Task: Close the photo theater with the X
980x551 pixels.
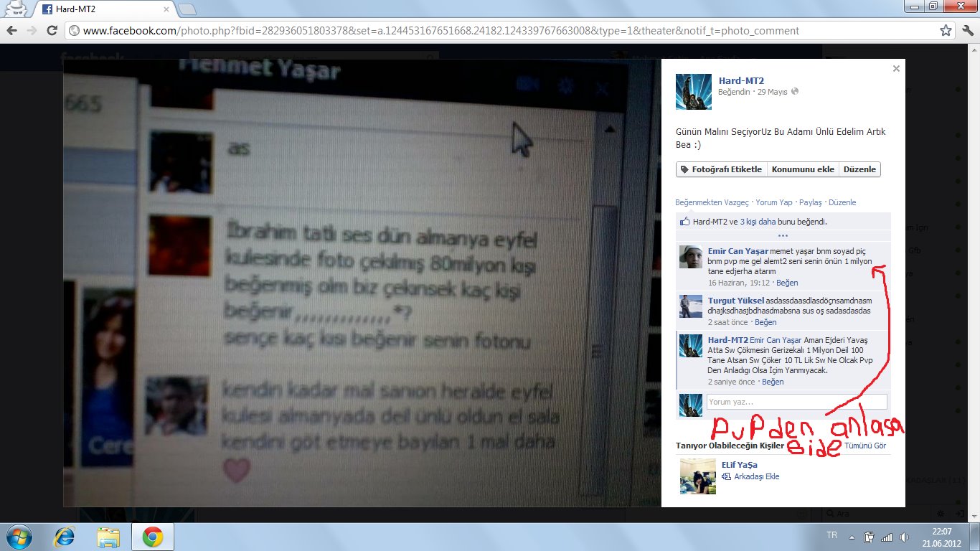Action: click(x=896, y=69)
